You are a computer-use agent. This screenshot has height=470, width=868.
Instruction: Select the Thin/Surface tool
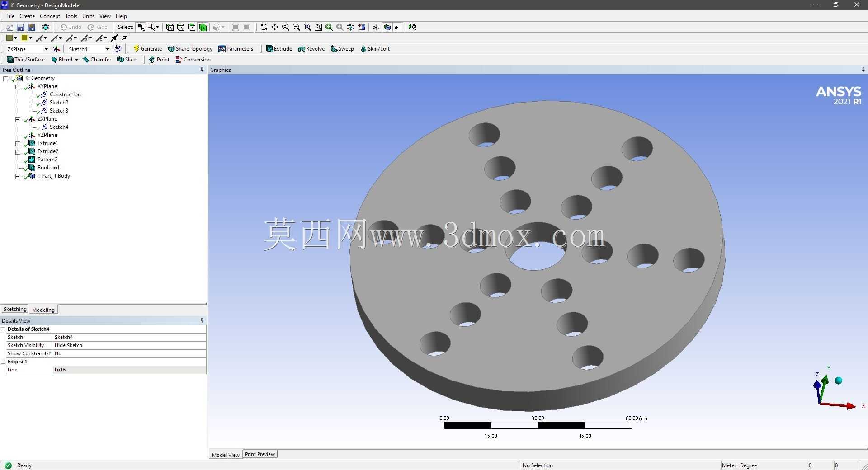[26, 60]
